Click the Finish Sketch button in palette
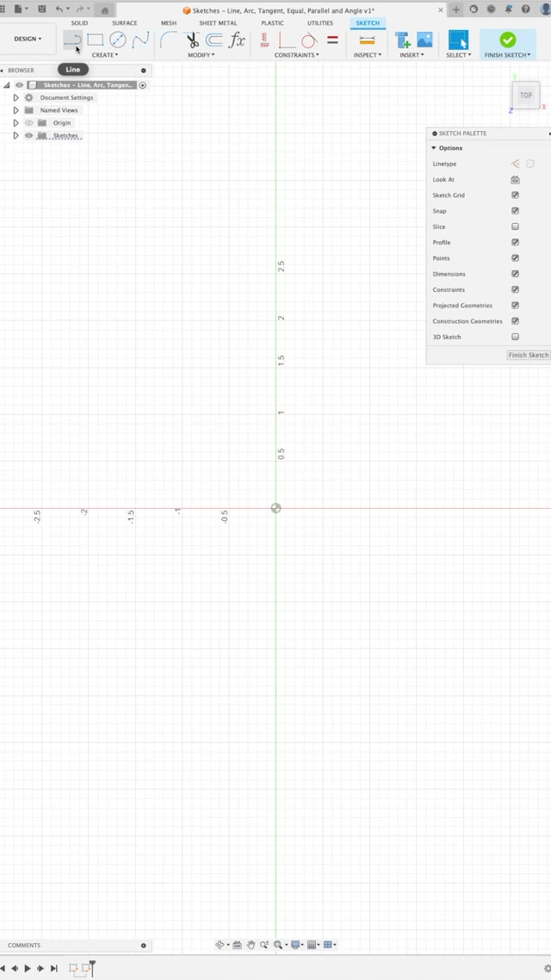This screenshot has width=551, height=980. tap(528, 355)
